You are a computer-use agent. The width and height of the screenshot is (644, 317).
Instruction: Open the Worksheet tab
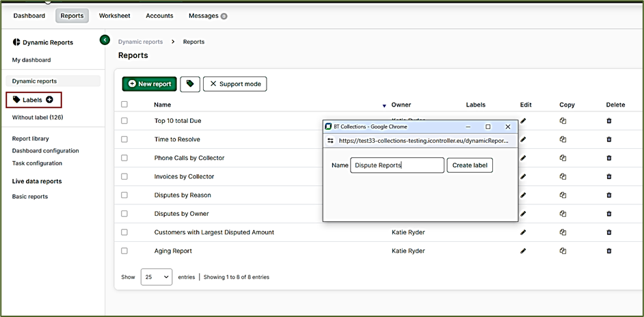point(115,16)
